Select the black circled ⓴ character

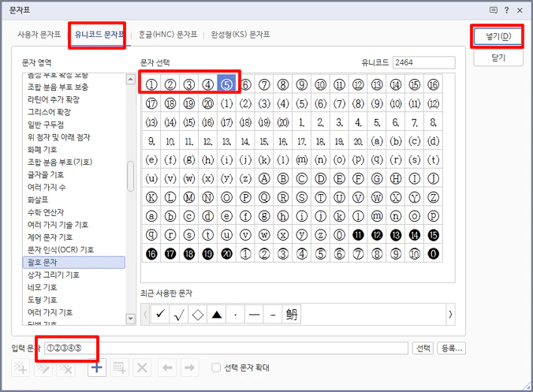point(227,254)
